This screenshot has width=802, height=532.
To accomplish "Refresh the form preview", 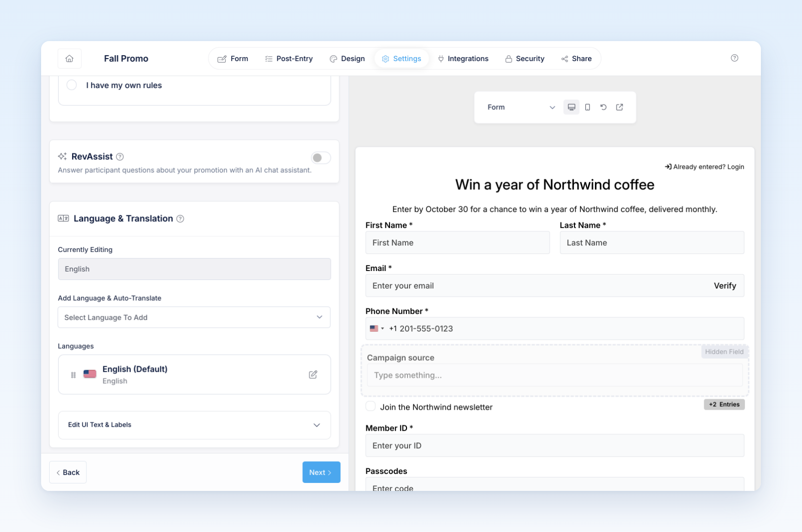I will [604, 107].
